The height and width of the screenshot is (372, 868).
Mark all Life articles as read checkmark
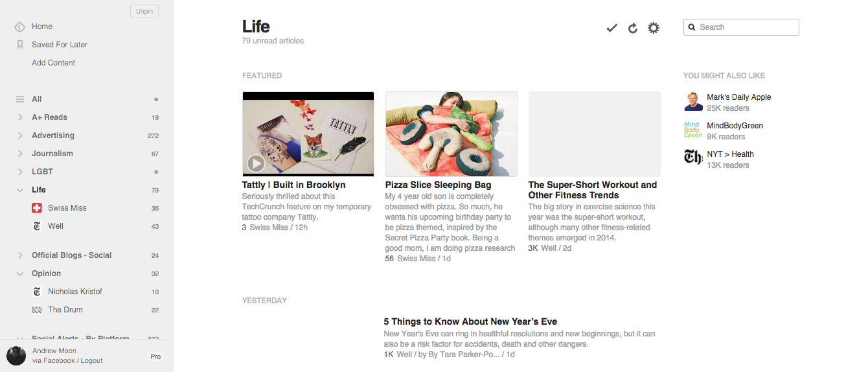[611, 28]
